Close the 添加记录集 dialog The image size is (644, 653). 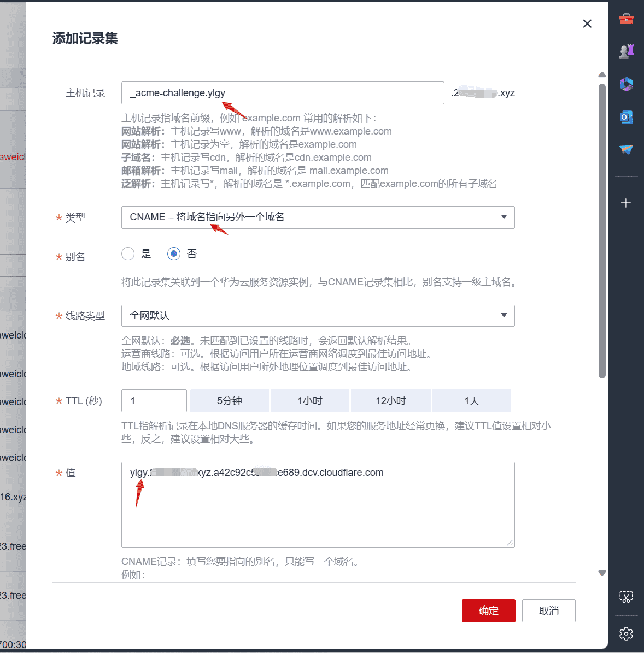[587, 24]
